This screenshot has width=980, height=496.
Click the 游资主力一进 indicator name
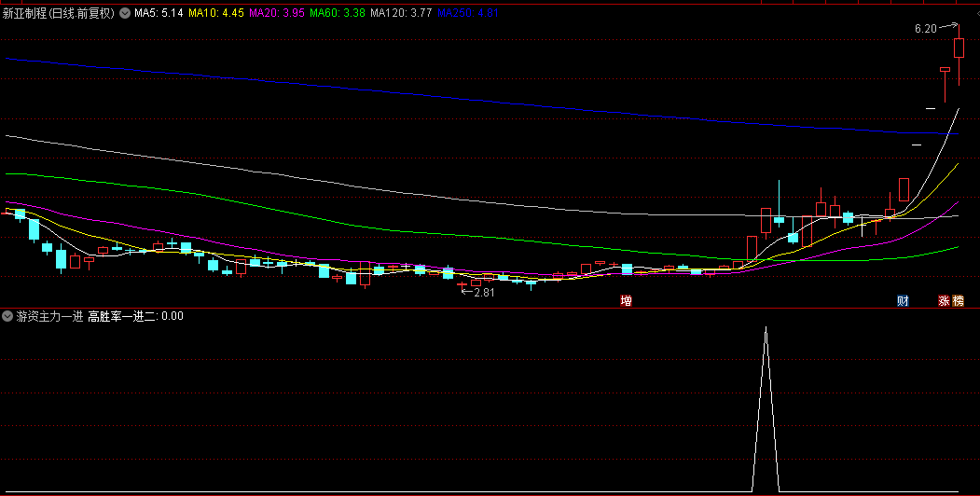pyautogui.click(x=49, y=316)
